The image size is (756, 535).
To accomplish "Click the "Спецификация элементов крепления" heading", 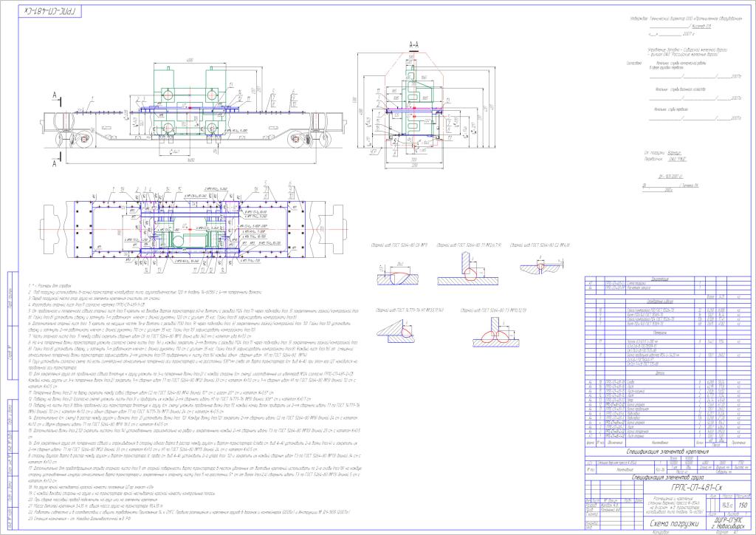I will pos(667,452).
